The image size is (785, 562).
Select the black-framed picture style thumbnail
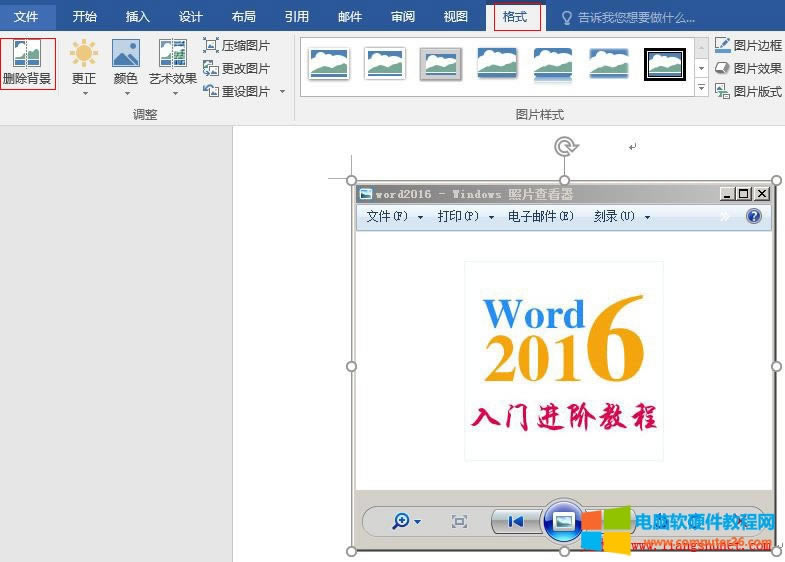664,64
